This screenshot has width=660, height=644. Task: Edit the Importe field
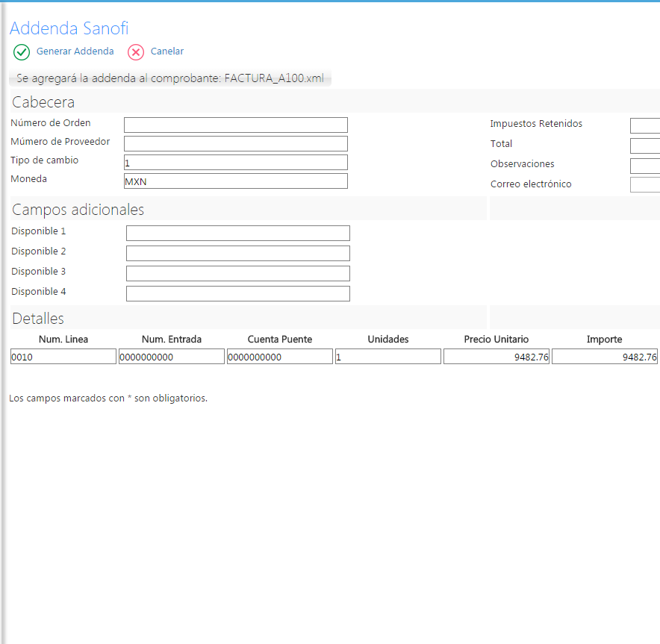coord(605,356)
